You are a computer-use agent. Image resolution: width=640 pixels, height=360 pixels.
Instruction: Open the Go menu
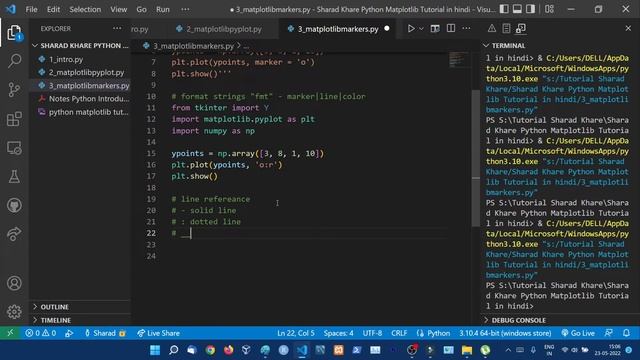141,9
